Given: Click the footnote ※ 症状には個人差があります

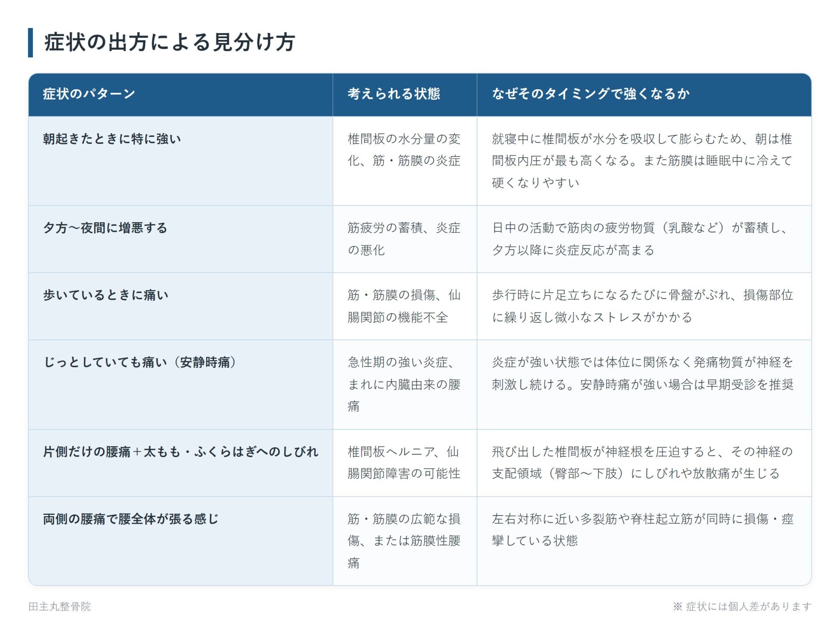Looking at the screenshot, I should (x=742, y=606).
